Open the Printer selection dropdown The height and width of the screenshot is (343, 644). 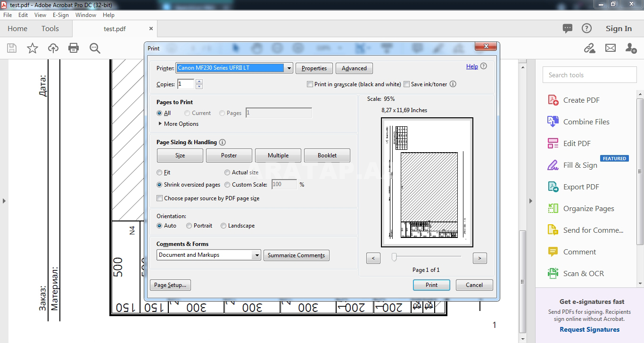289,68
